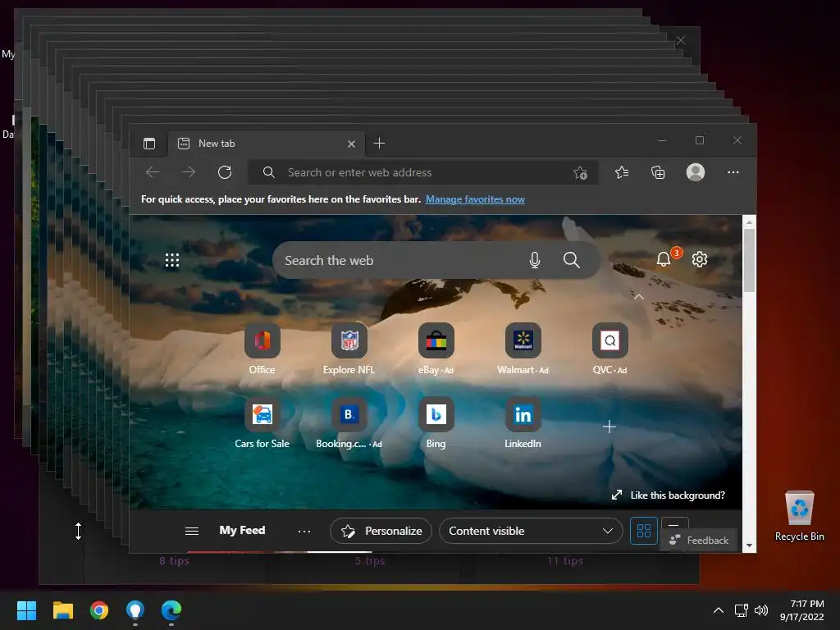Open the app launcher grid icon
Viewport: 840px width, 630px height.
click(172, 260)
